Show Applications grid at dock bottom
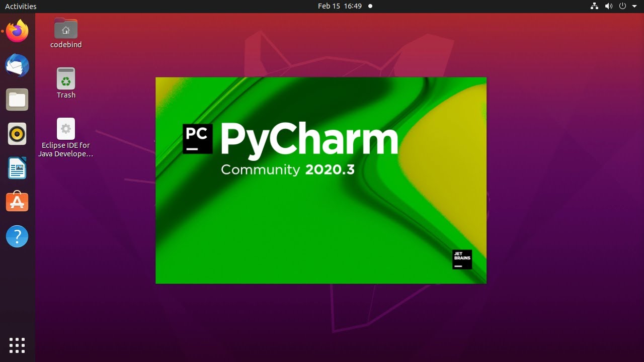Screen dimensions: 644x362 (17, 345)
